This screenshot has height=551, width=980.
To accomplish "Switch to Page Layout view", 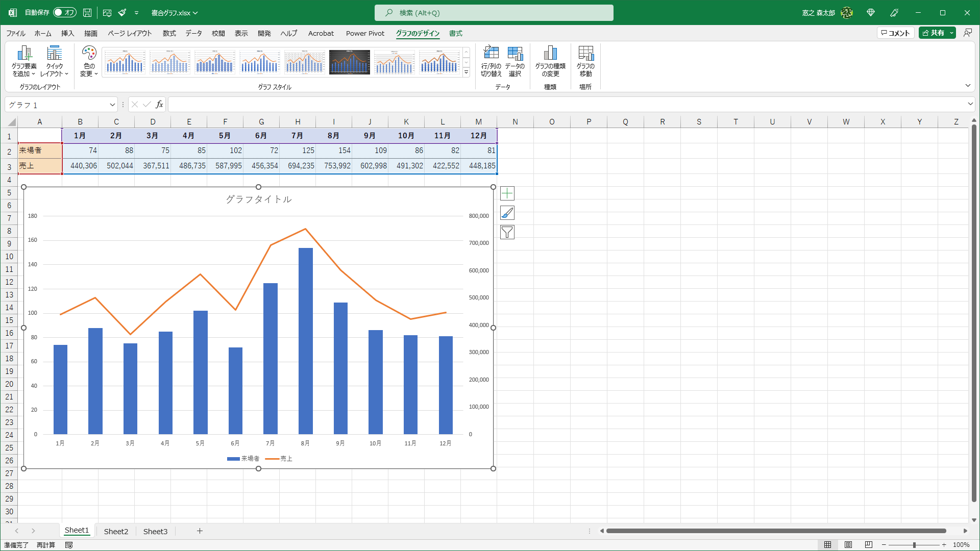I will pyautogui.click(x=848, y=545).
